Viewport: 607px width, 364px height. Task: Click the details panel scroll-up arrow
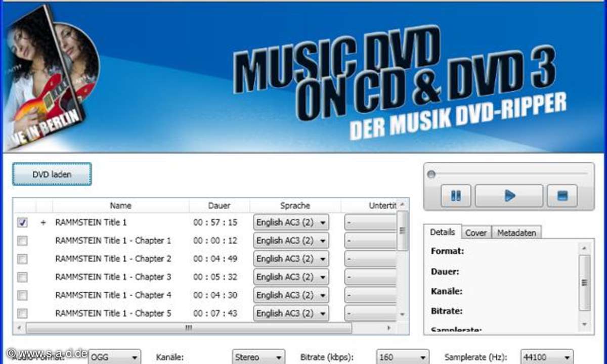pyautogui.click(x=584, y=248)
